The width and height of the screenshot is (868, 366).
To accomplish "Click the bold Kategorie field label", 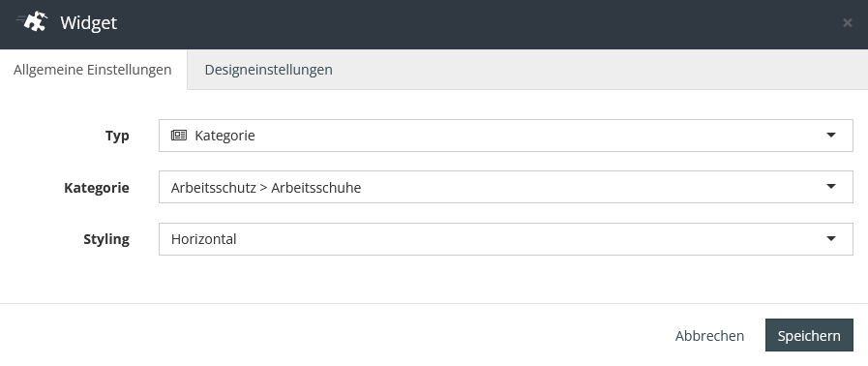I will [97, 187].
